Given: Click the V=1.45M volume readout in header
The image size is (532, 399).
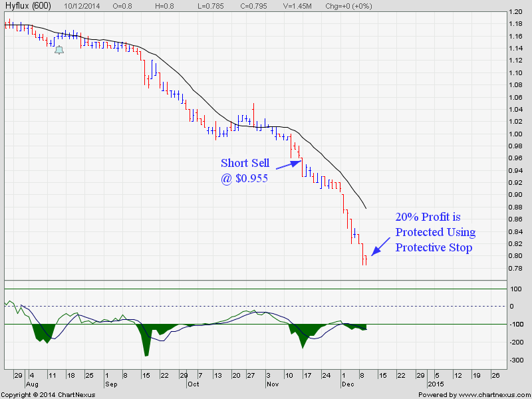Looking at the screenshot, I should tap(297, 6).
